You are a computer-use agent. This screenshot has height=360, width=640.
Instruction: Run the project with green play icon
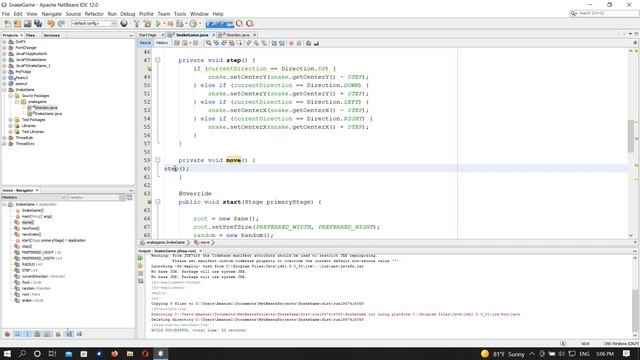[x=158, y=24]
